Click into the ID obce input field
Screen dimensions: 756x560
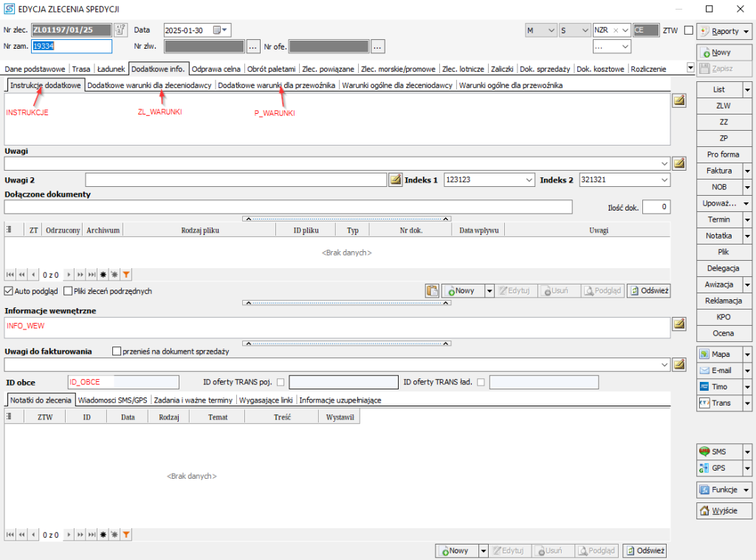(x=123, y=382)
